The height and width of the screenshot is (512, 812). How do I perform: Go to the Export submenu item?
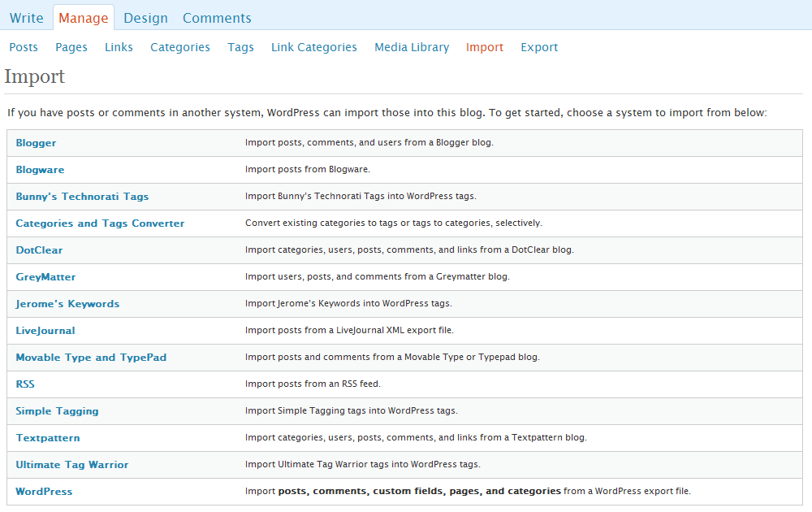click(539, 47)
